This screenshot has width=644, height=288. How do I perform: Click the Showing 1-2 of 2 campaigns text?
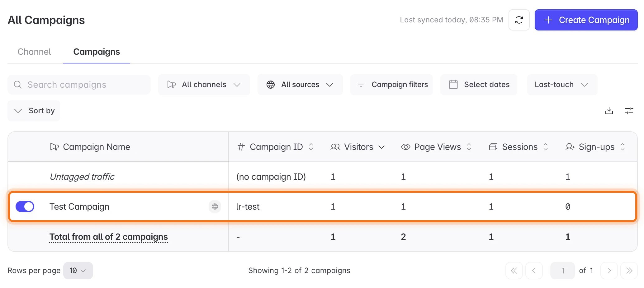pos(299,271)
